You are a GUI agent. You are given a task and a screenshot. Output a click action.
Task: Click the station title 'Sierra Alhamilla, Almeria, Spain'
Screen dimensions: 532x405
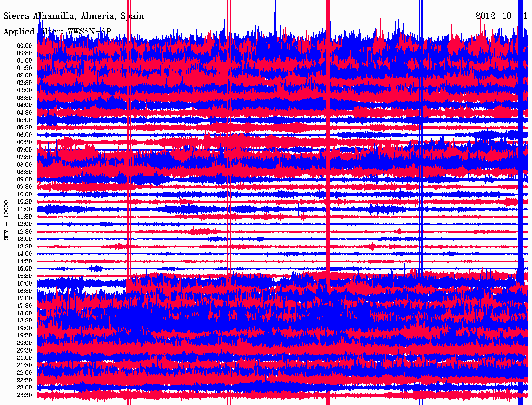(x=74, y=16)
